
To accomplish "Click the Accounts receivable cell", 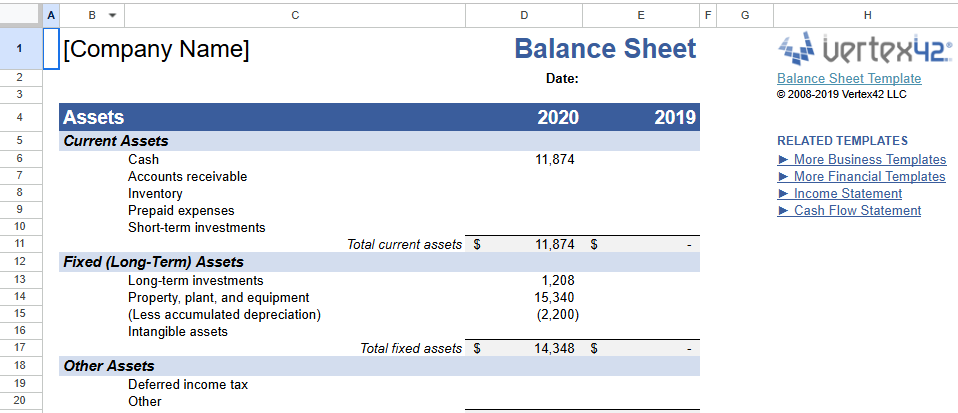I will coord(187,176).
